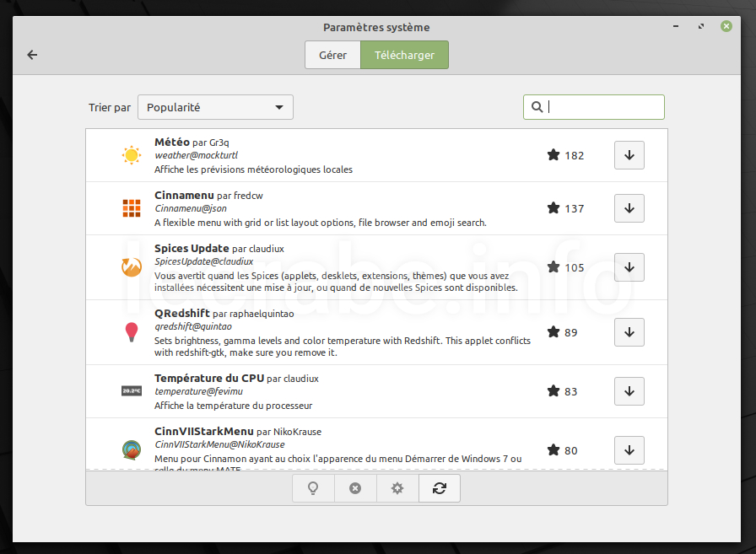
Task: Go back using the left arrow
Action: (x=32, y=55)
